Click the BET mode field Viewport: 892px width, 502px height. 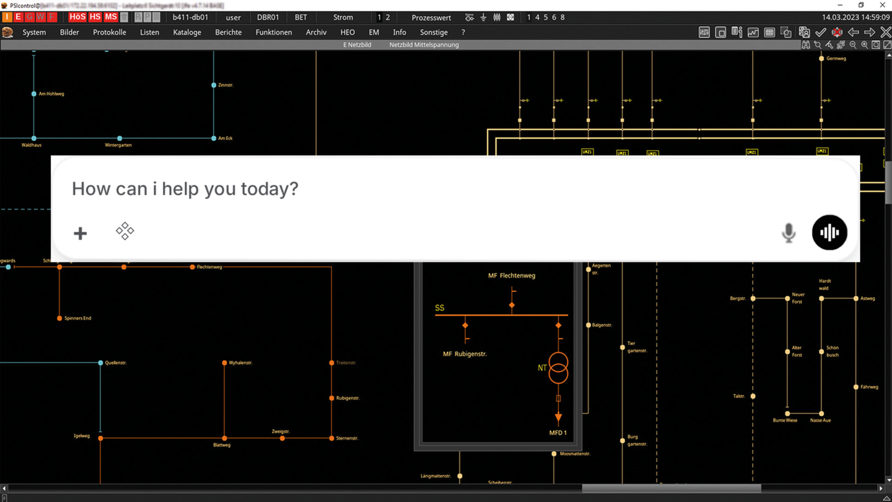point(301,18)
